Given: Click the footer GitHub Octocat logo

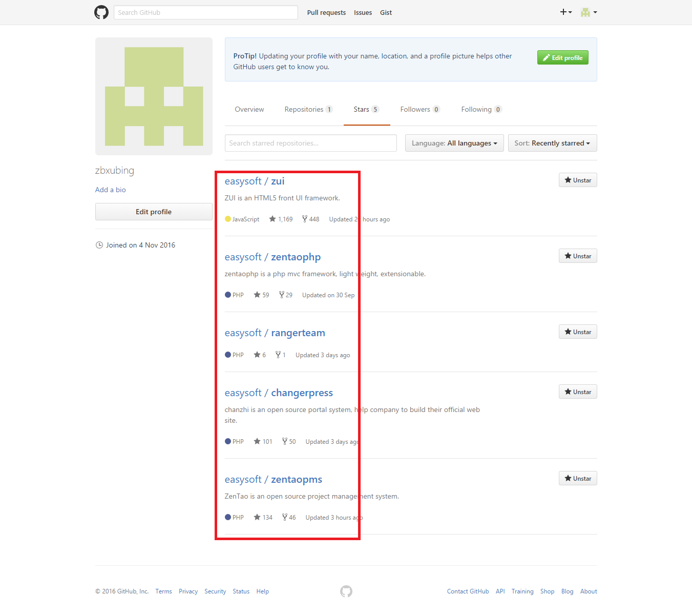Looking at the screenshot, I should click(x=346, y=591).
